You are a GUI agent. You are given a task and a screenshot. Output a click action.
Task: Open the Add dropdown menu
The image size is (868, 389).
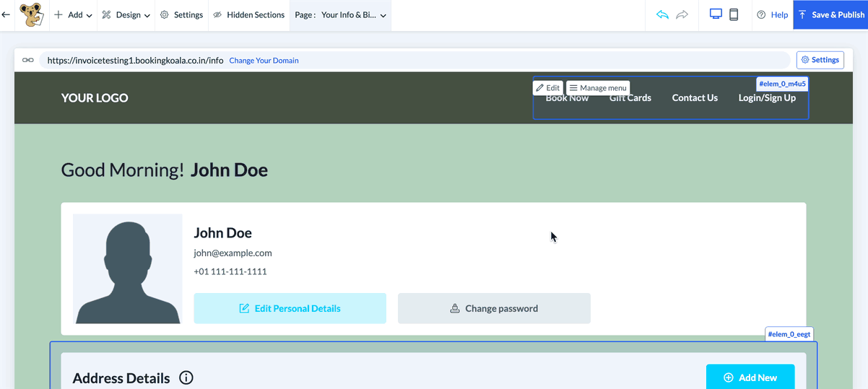click(x=73, y=14)
